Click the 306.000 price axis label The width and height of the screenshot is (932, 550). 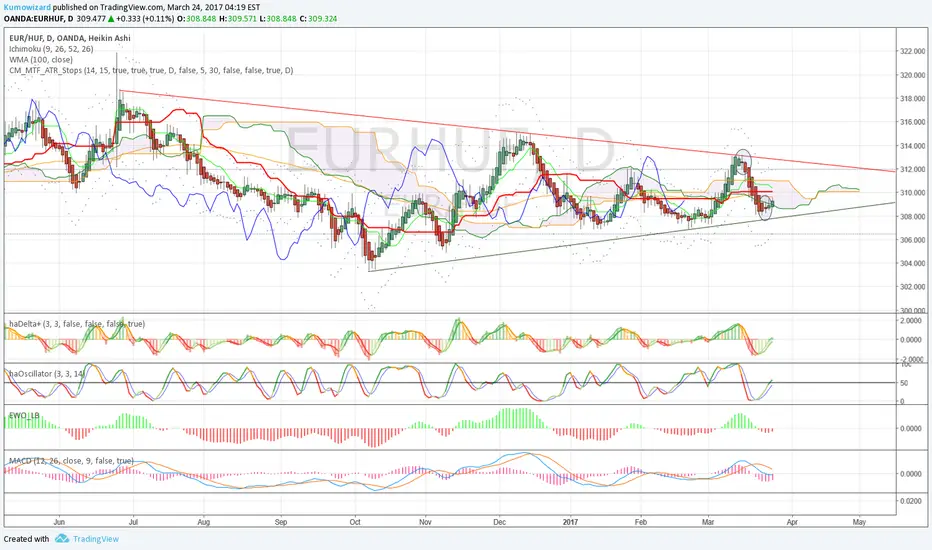912,240
